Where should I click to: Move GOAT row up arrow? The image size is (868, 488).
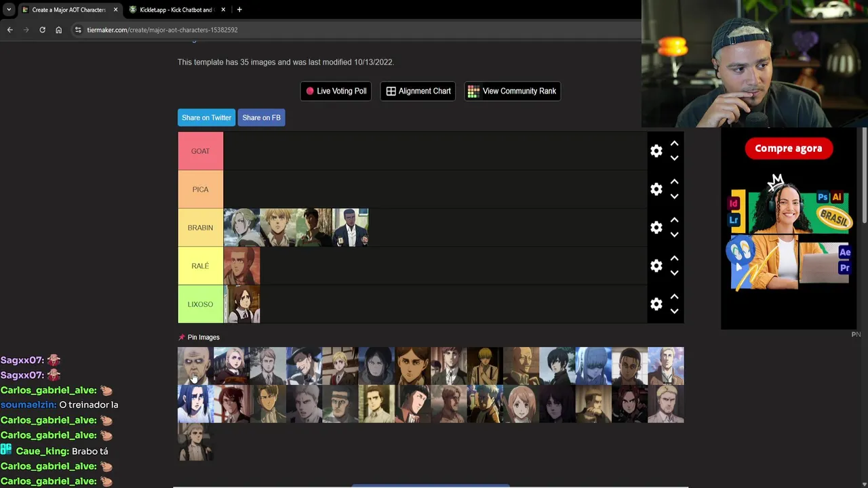tap(674, 144)
